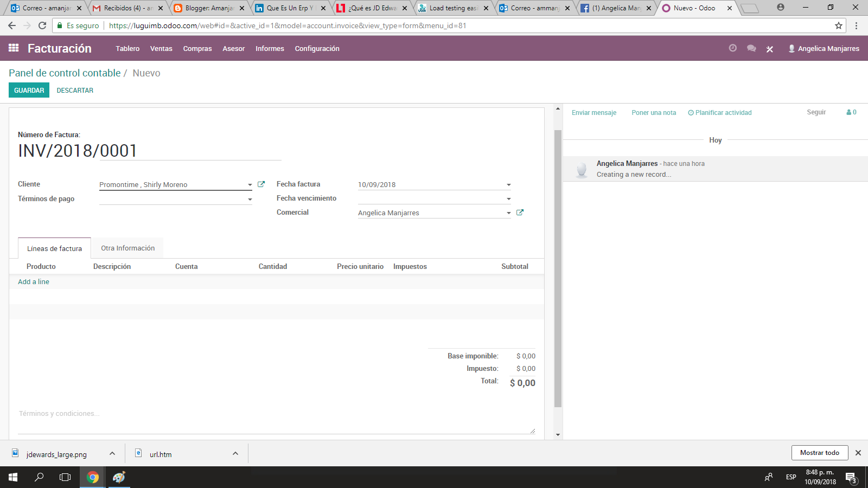Open the Ventas menu
Screen dimensions: 868x488
[161, 48]
